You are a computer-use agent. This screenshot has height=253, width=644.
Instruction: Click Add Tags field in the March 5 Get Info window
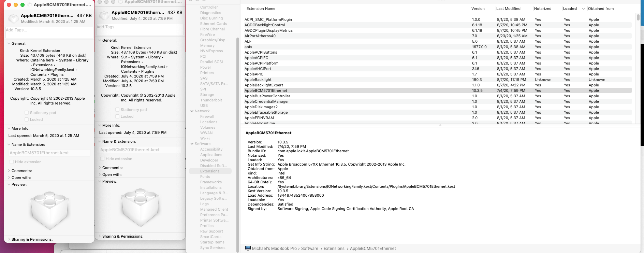click(49, 32)
